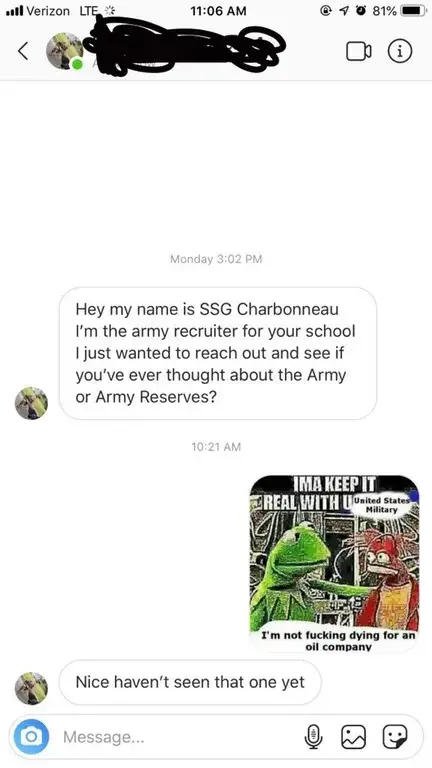Tap the SSG Charbonneau recruiter message bubble
Screen dimensions: 432x768
point(217,353)
